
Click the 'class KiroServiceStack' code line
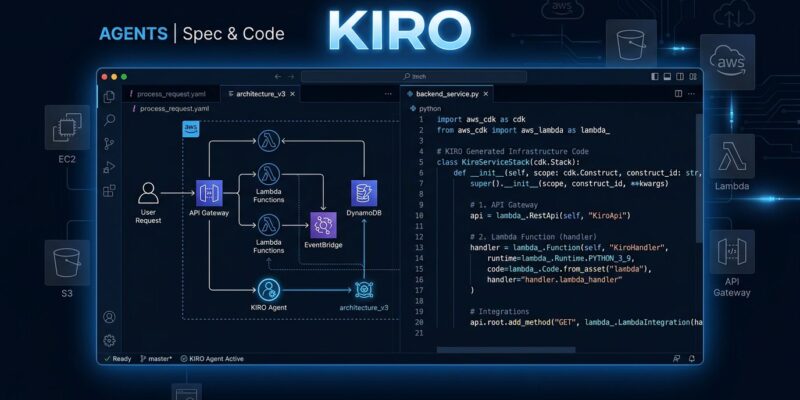tap(508, 162)
